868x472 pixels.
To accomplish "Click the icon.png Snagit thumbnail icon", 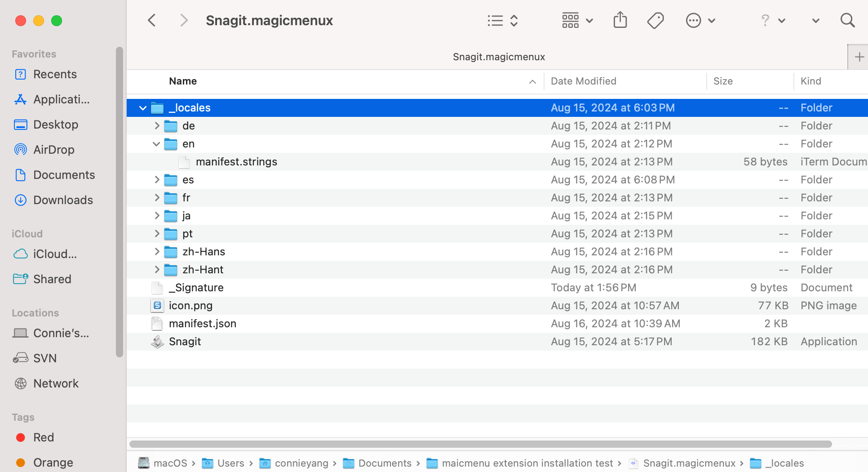I will 157,306.
